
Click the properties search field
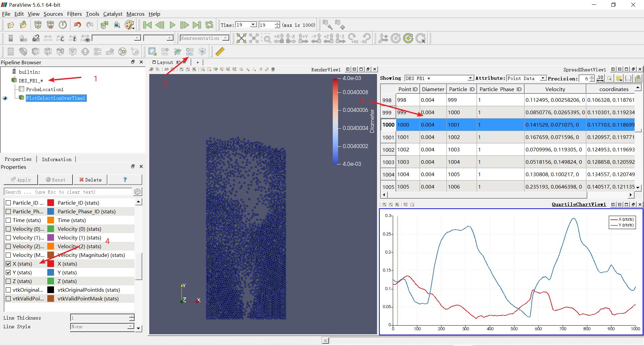pyautogui.click(x=68, y=192)
